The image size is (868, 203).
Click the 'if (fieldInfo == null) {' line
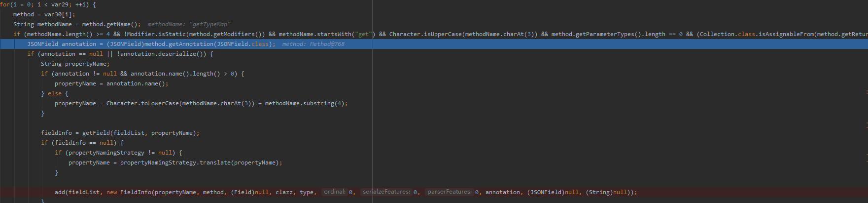[82, 143]
